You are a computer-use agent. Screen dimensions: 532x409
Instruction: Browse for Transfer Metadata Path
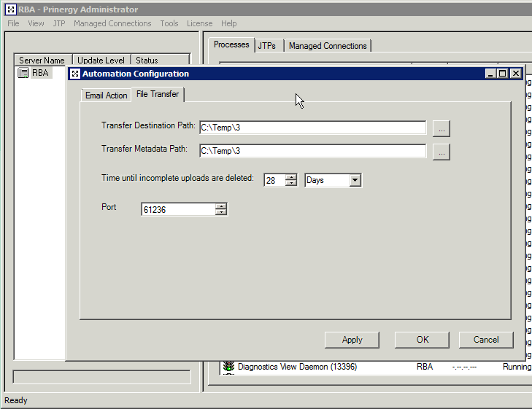click(x=441, y=152)
